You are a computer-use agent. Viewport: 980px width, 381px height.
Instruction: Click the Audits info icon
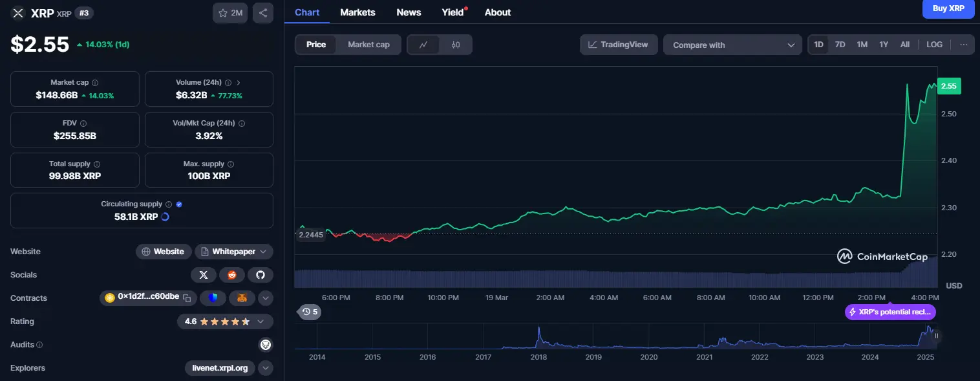pos(39,345)
